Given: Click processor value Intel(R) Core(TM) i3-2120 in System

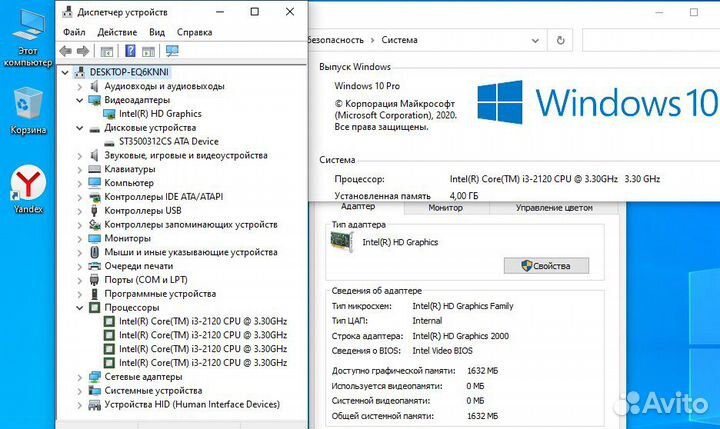Looking at the screenshot, I should tap(534, 179).
